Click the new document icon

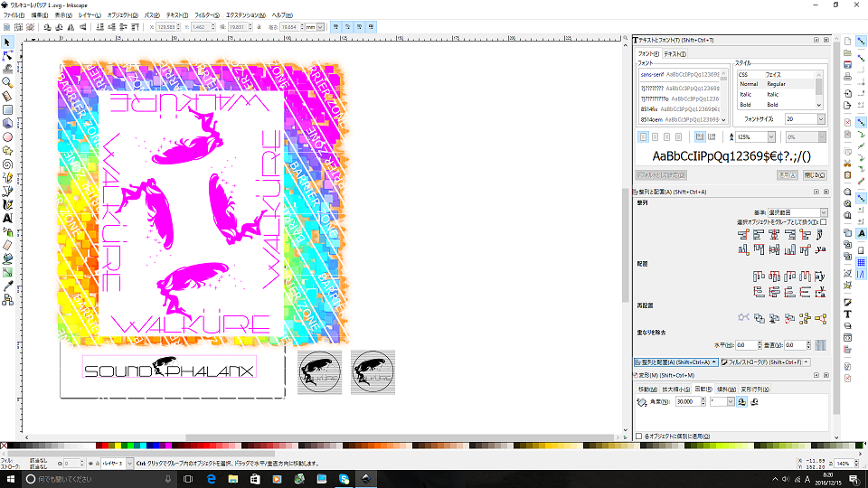(x=848, y=41)
